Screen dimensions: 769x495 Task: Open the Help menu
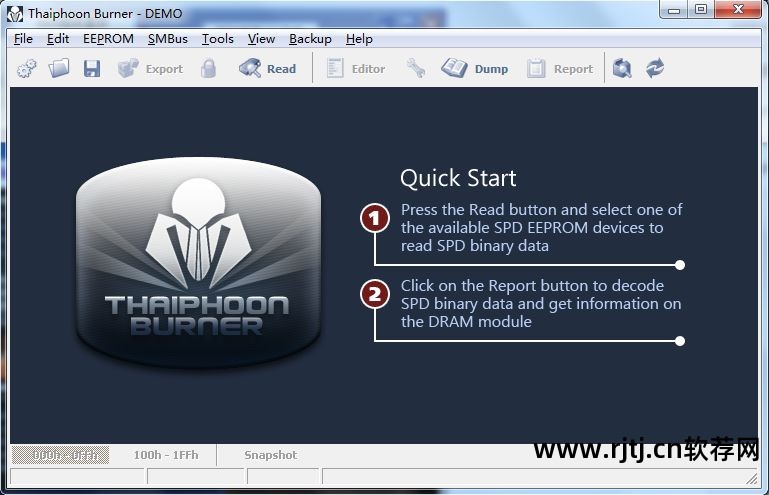click(359, 39)
